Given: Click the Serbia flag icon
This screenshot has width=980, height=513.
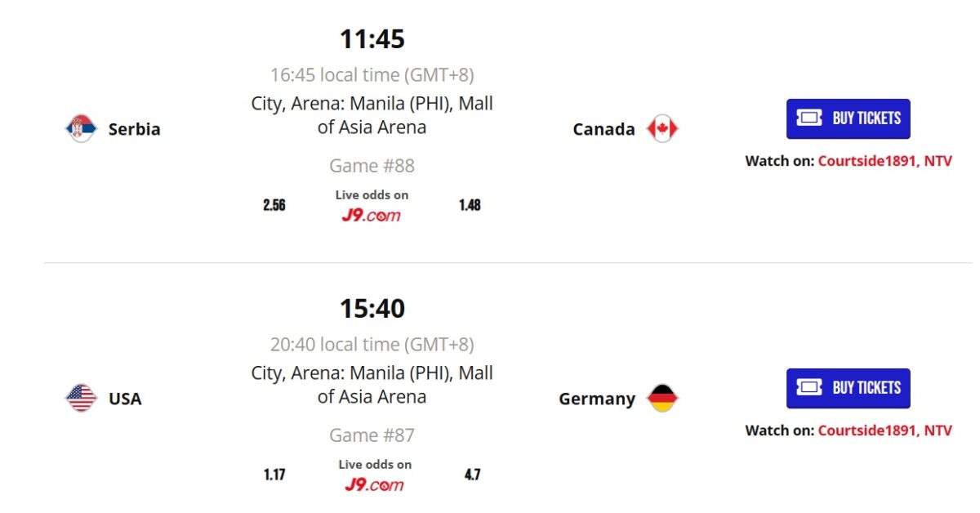Looking at the screenshot, I should [x=81, y=129].
